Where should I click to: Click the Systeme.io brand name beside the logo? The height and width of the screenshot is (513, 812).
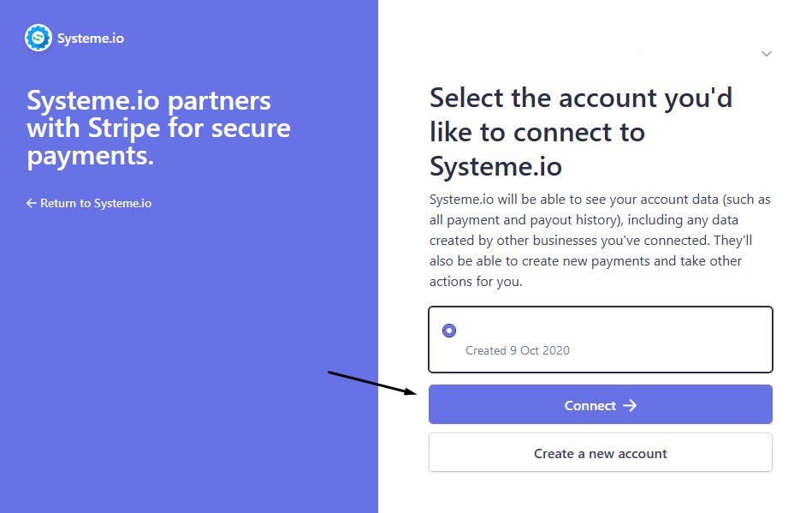[x=90, y=39]
